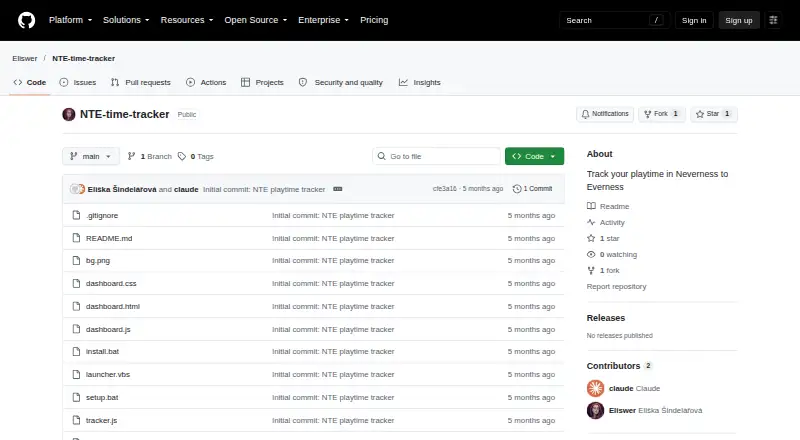Open the main branch dropdown
This screenshot has width=800, height=440.
tap(91, 156)
